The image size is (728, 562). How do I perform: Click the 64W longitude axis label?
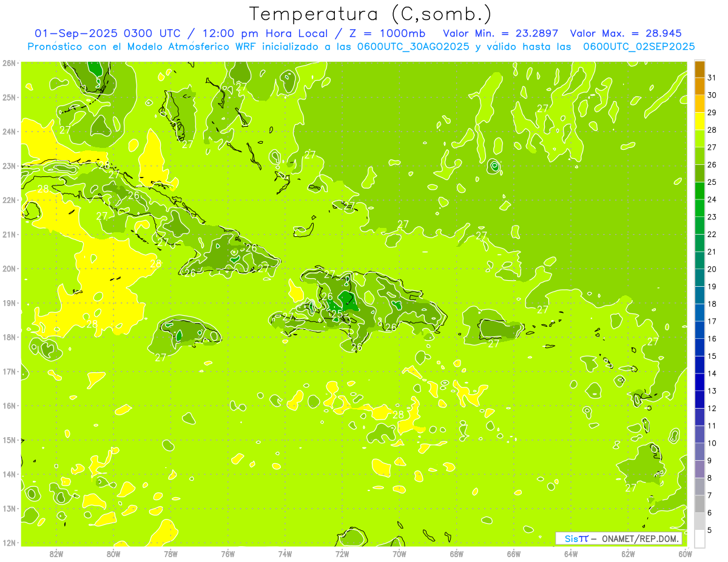[x=571, y=554]
